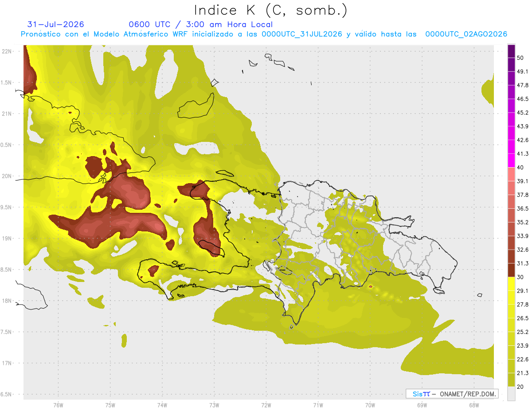This screenshot has height=411, width=532.
Task: Click the '72W' longitude label
Action: coord(266,405)
